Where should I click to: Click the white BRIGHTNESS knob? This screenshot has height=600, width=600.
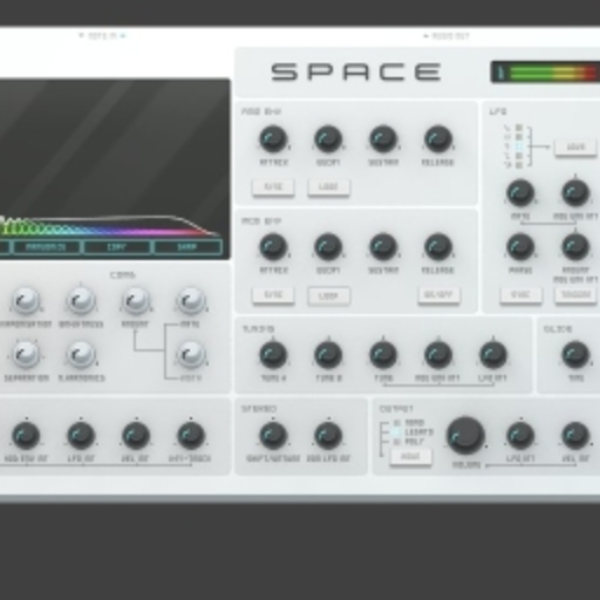coord(81,301)
